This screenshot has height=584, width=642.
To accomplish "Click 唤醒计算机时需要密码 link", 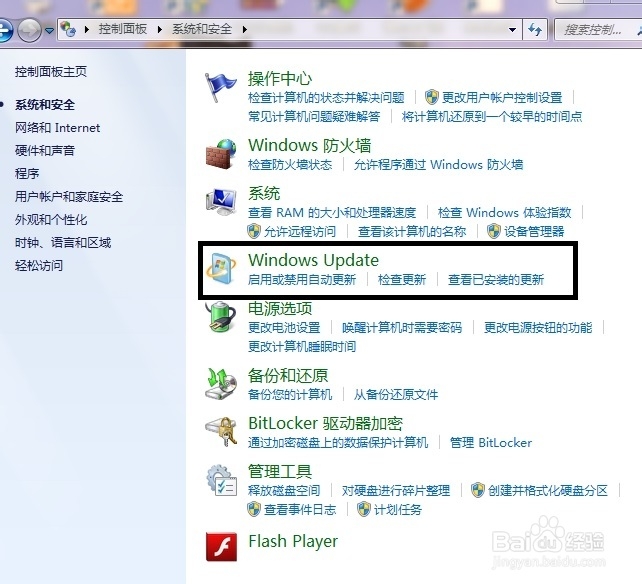I will coord(402,328).
